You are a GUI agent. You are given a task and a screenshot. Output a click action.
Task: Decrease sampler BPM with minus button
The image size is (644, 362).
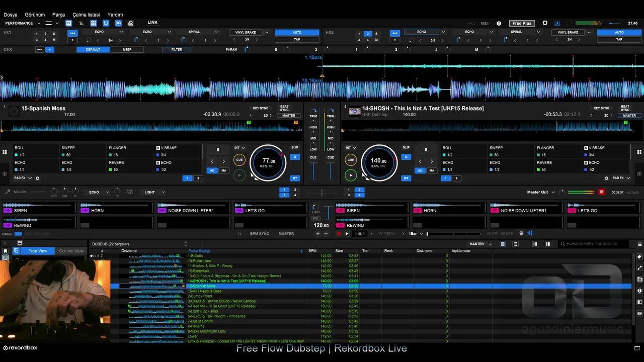click(326, 234)
